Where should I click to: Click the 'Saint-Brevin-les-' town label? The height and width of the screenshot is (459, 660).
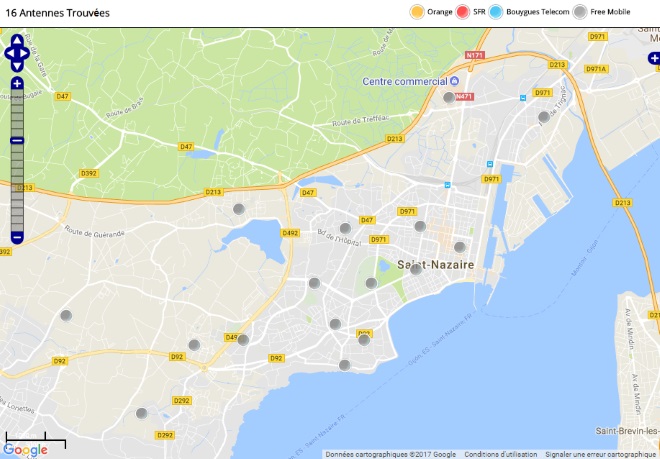click(627, 431)
